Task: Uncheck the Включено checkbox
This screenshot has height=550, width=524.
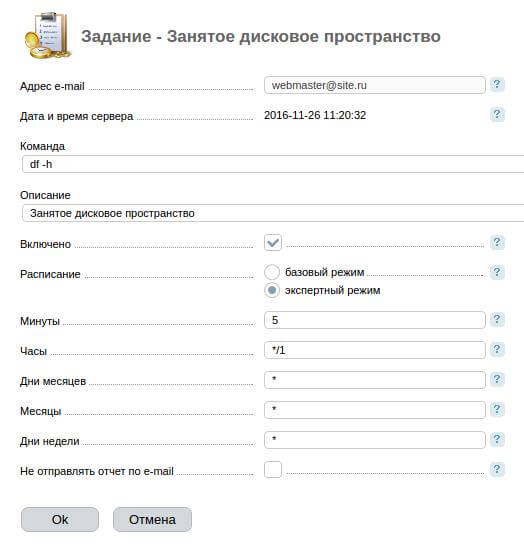Action: [273, 242]
